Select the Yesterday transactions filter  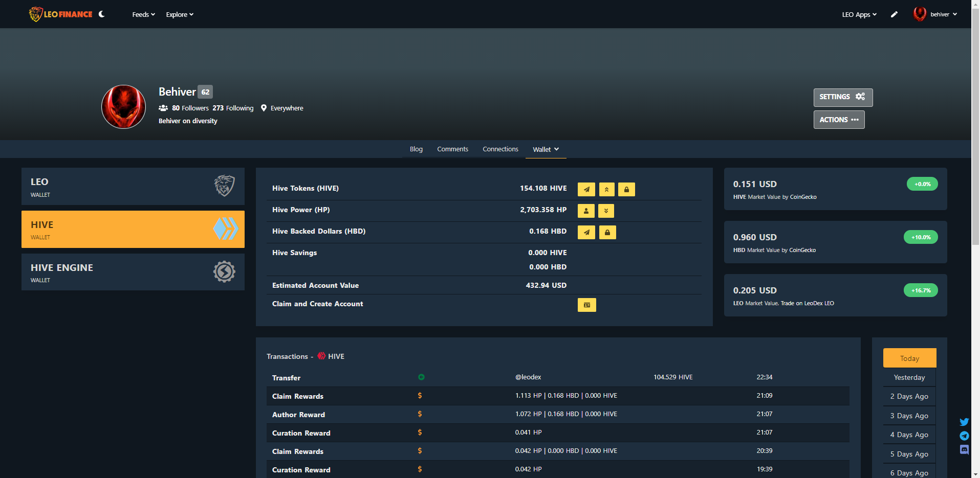click(909, 377)
